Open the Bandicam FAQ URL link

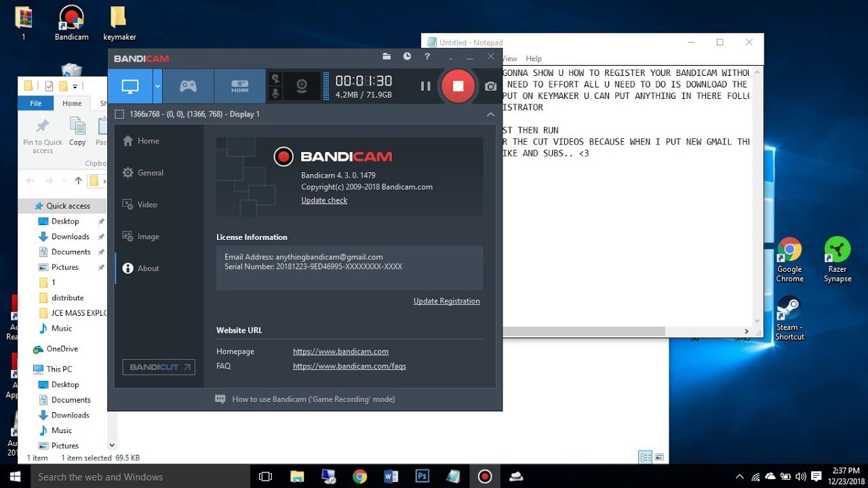click(349, 366)
